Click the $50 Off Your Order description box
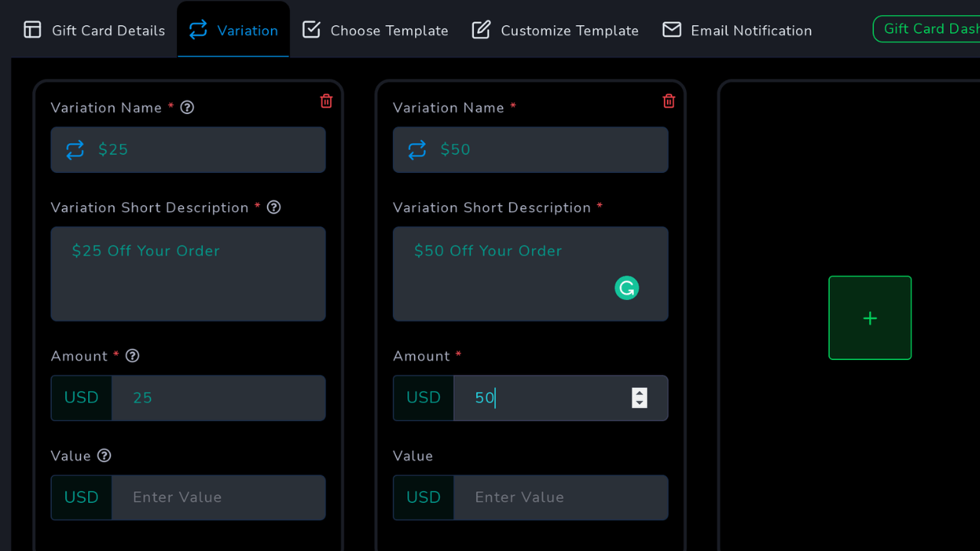The height and width of the screenshot is (551, 980). 513,274
